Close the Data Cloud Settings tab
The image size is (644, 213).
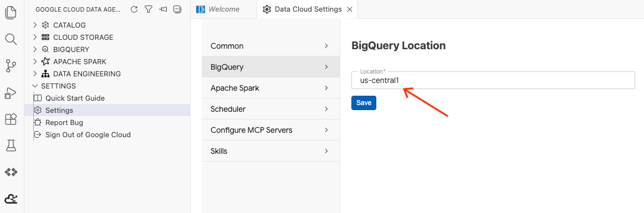click(x=350, y=9)
